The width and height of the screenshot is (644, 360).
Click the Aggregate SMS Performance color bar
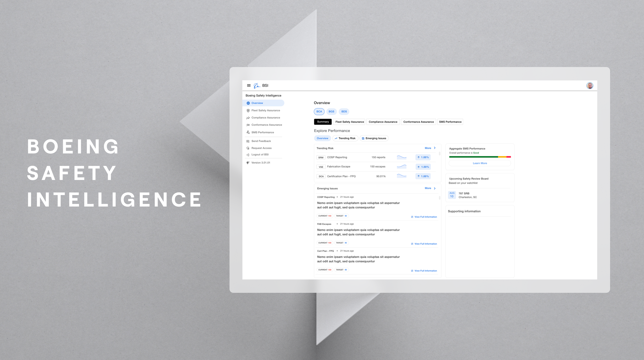(480, 157)
